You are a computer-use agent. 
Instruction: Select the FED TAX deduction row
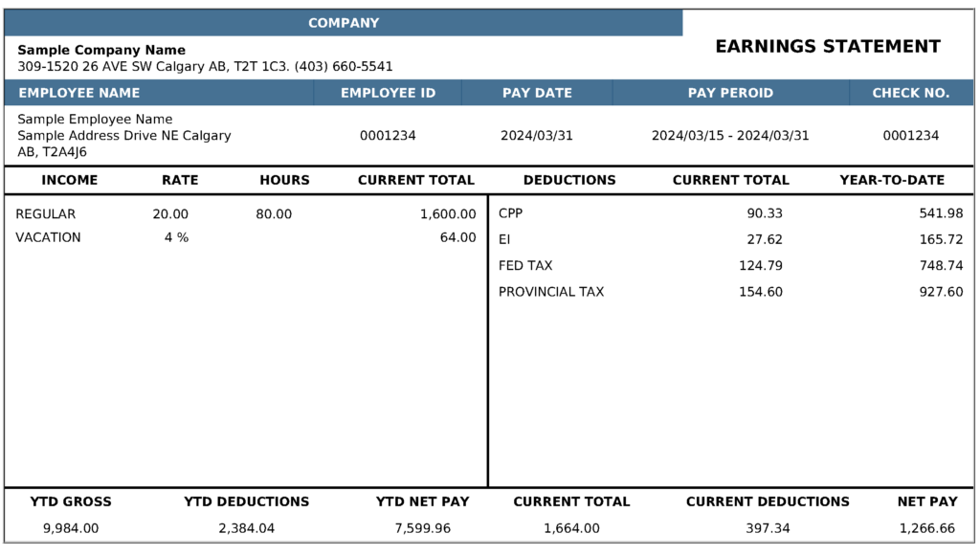click(524, 266)
